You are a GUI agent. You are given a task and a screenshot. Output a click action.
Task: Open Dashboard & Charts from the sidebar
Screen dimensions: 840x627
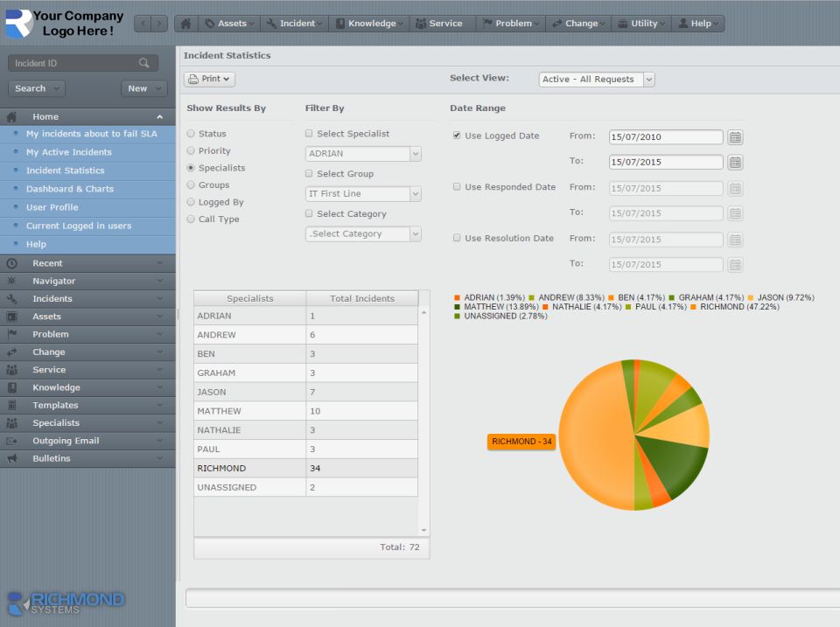point(68,189)
